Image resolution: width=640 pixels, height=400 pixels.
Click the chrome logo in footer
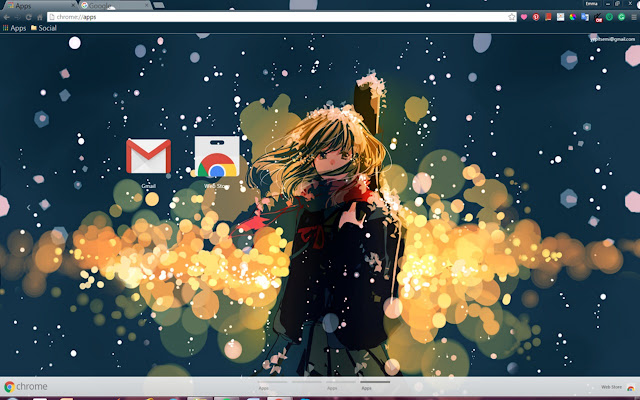(x=26, y=386)
